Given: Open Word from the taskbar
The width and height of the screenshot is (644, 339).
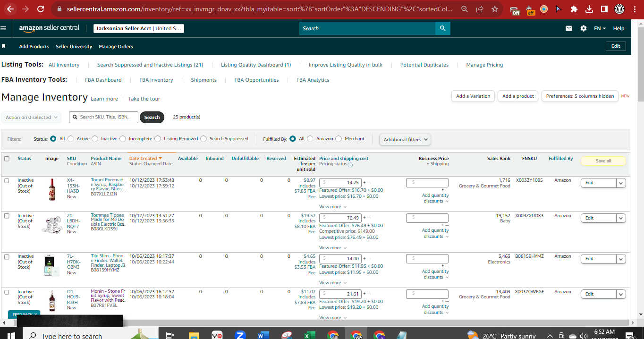Looking at the screenshot, I should coord(263,335).
